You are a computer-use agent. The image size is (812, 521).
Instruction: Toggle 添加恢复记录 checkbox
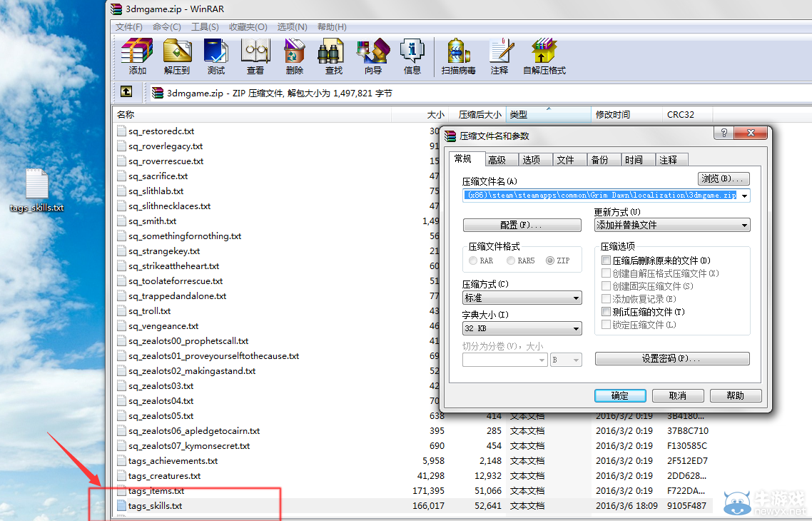pyautogui.click(x=606, y=299)
